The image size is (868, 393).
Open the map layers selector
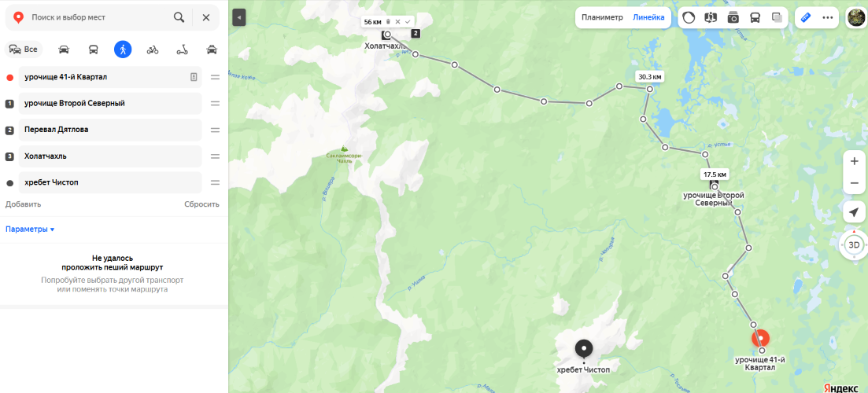[x=777, y=17]
